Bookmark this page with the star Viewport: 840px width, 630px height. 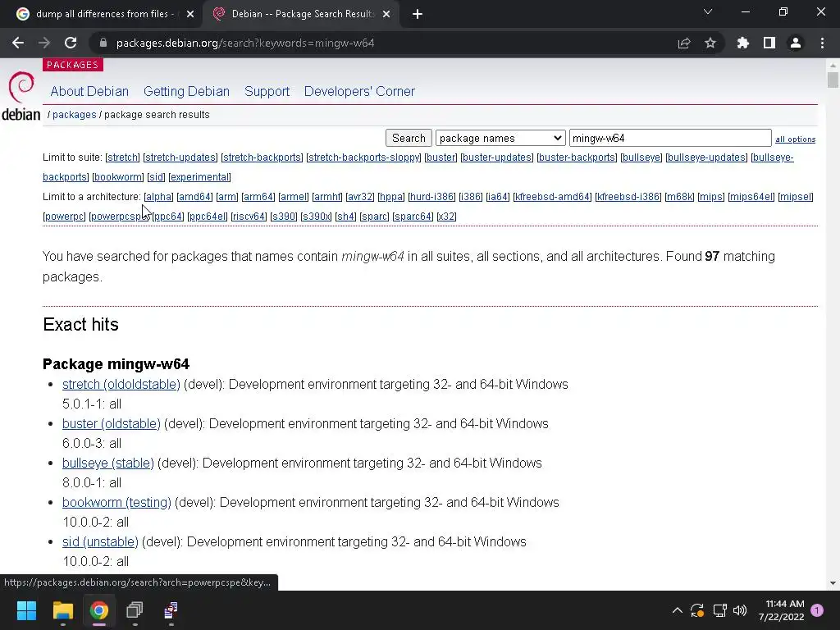coord(710,43)
